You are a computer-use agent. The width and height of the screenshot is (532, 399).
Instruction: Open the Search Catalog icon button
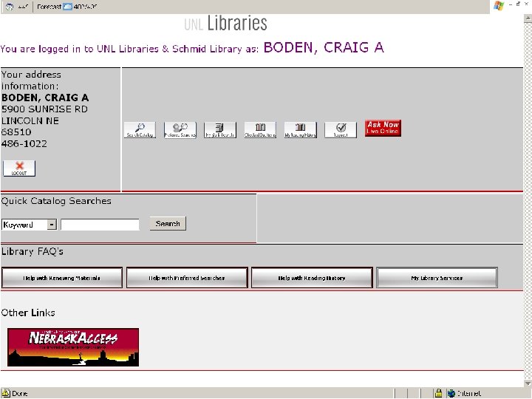click(140, 130)
